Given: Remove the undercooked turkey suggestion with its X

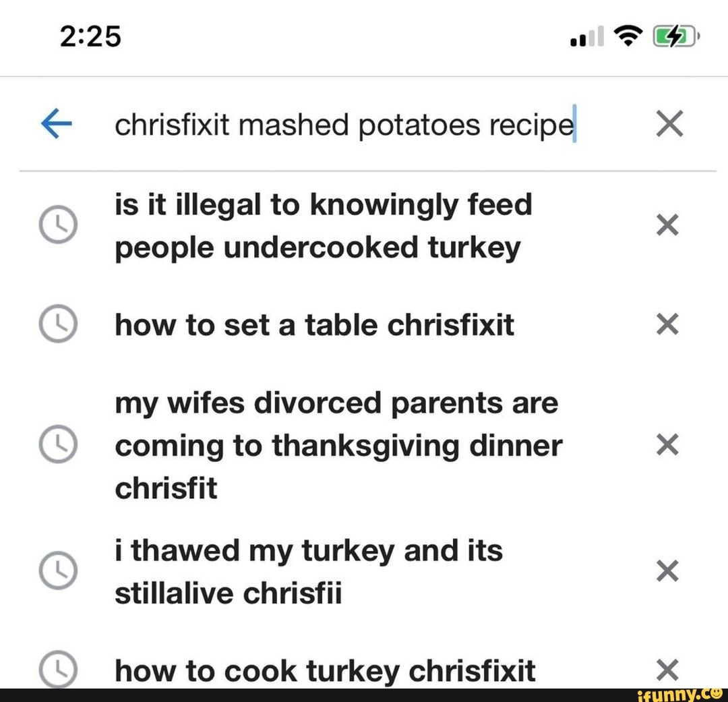Looking at the screenshot, I should [x=667, y=225].
